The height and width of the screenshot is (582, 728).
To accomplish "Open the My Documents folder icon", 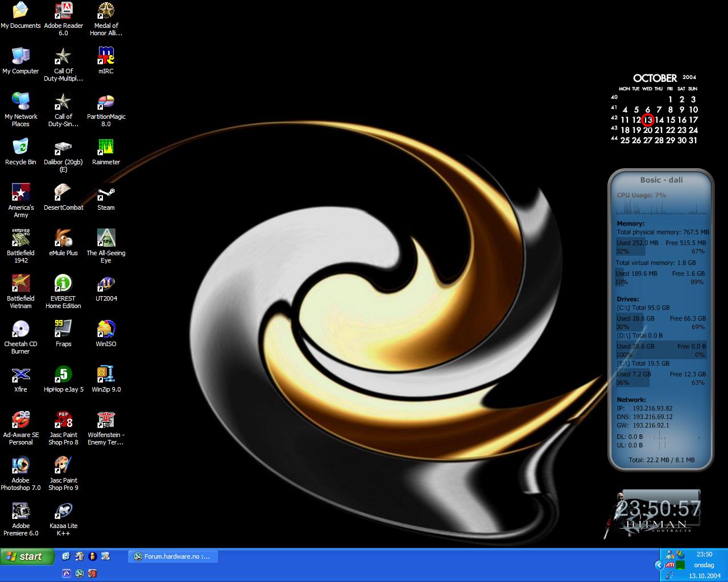I will [20, 15].
